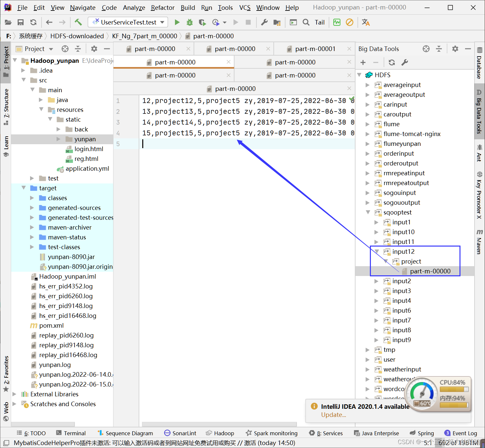Refresh the Big Data Tools connection

point(391,62)
